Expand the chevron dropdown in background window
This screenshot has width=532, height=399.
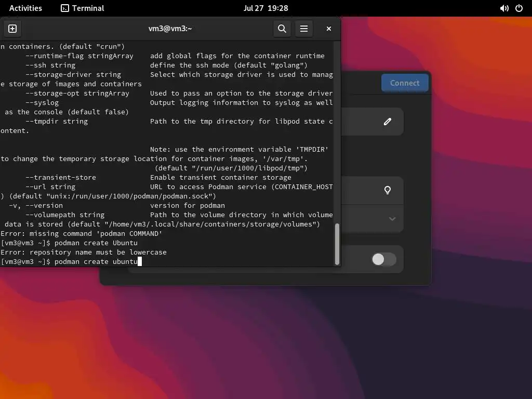point(392,219)
